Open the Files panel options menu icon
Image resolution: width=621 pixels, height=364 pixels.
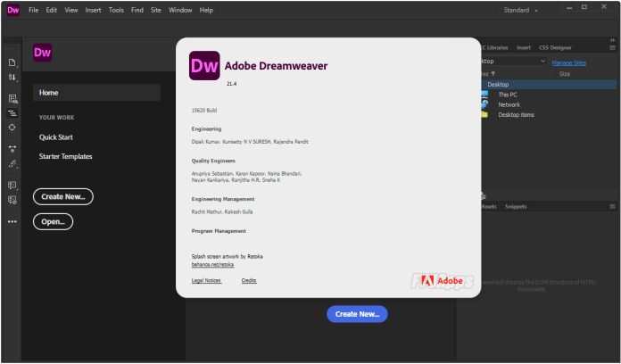612,47
